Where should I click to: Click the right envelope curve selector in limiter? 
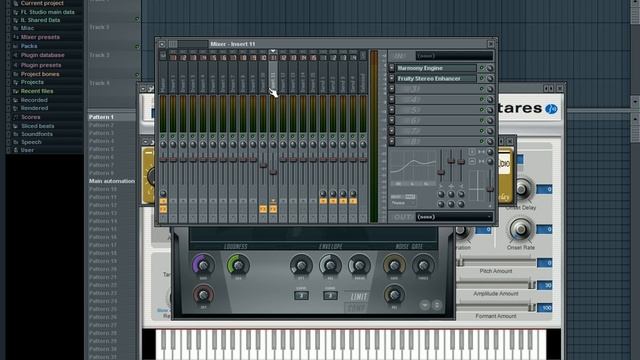coord(330,296)
